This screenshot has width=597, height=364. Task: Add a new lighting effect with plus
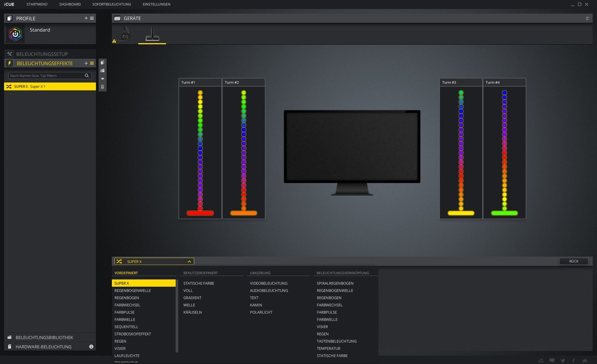pos(86,63)
